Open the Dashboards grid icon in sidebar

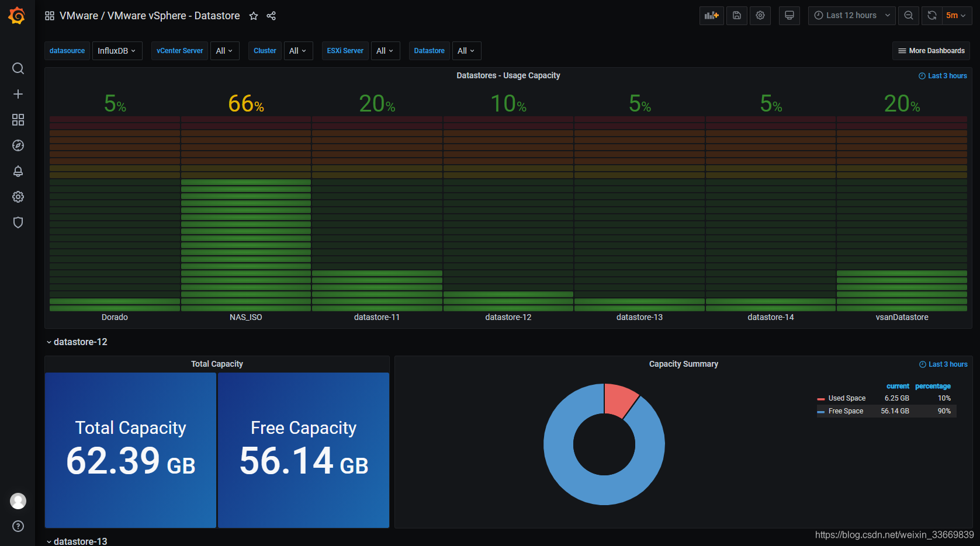(x=18, y=120)
